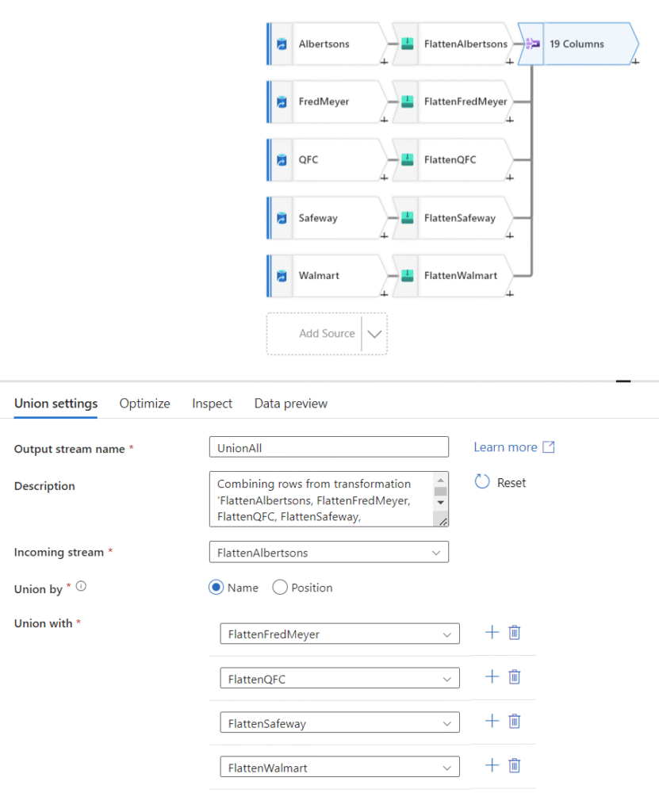Select the Albertsons source icon

click(x=282, y=44)
